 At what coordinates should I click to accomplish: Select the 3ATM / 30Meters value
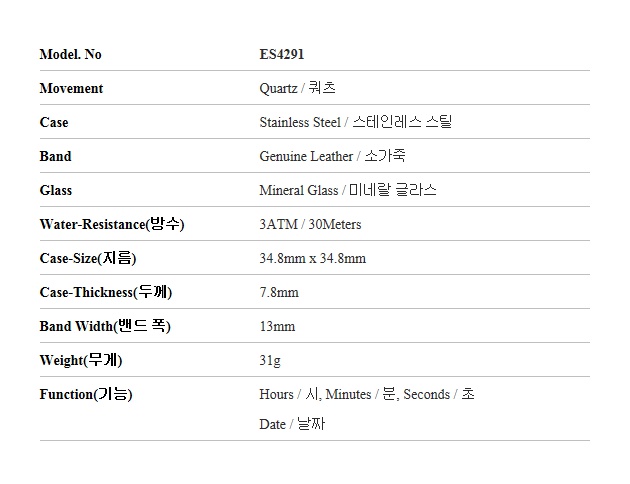click(x=310, y=224)
